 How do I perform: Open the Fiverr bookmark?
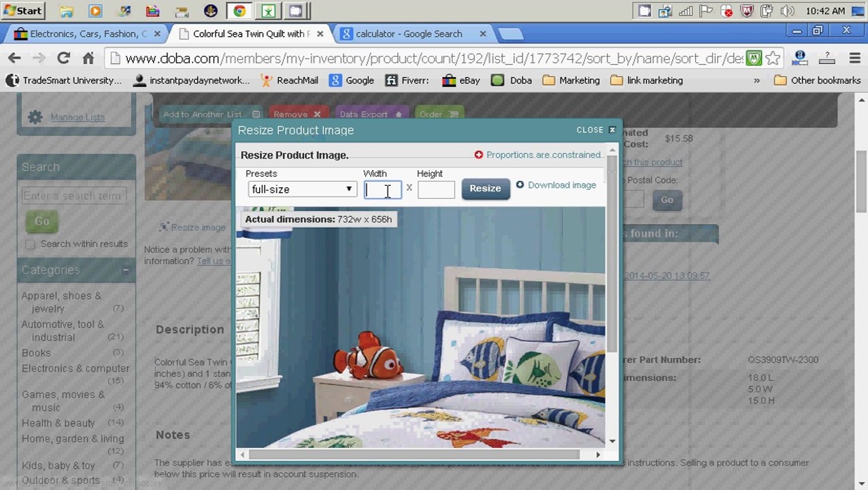[407, 80]
